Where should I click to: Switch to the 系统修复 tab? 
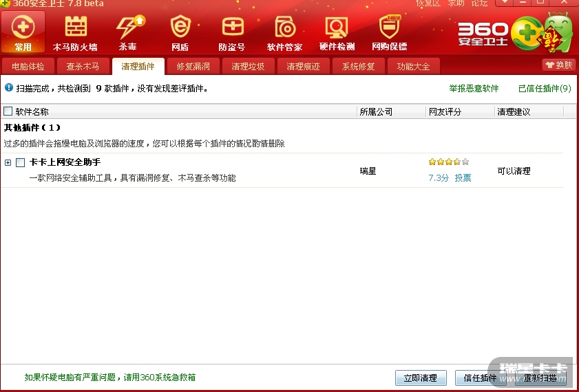[358, 67]
